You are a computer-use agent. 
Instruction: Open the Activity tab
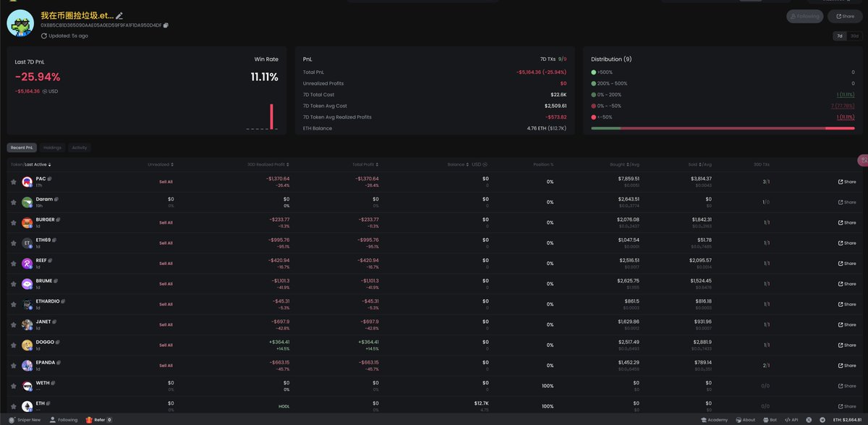80,148
